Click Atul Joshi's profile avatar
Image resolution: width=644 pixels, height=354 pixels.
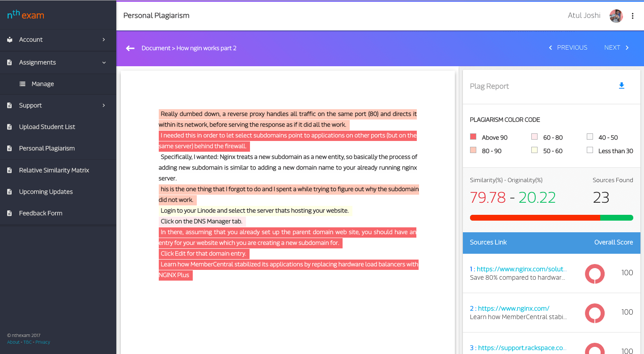(x=616, y=16)
